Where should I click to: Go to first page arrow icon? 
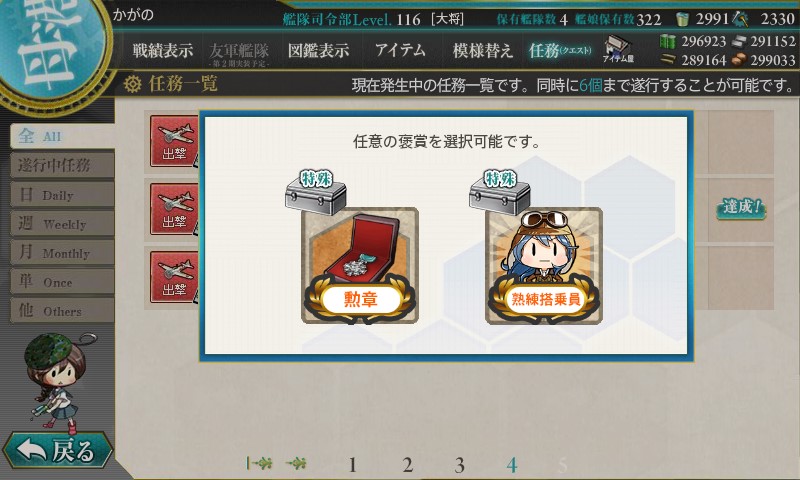tap(259, 463)
